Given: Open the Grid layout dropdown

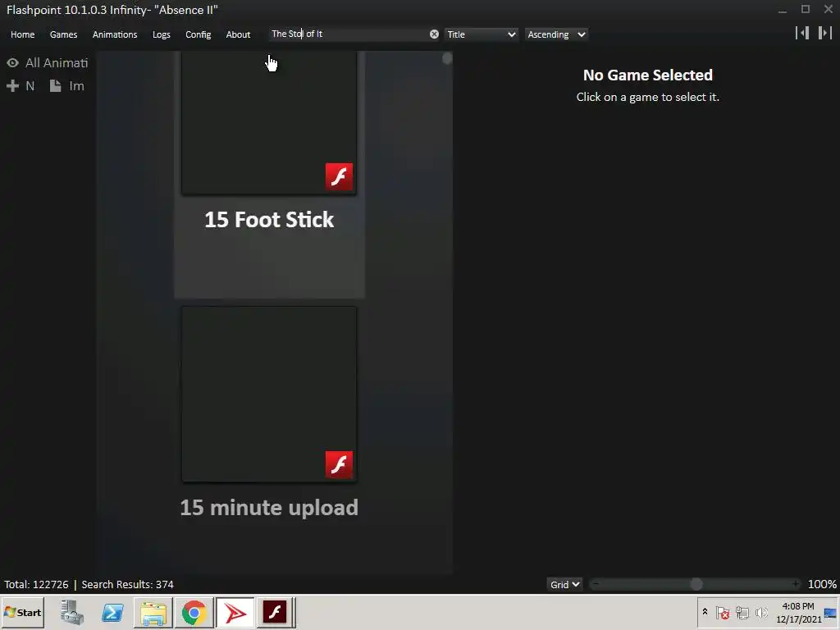Looking at the screenshot, I should (x=564, y=584).
